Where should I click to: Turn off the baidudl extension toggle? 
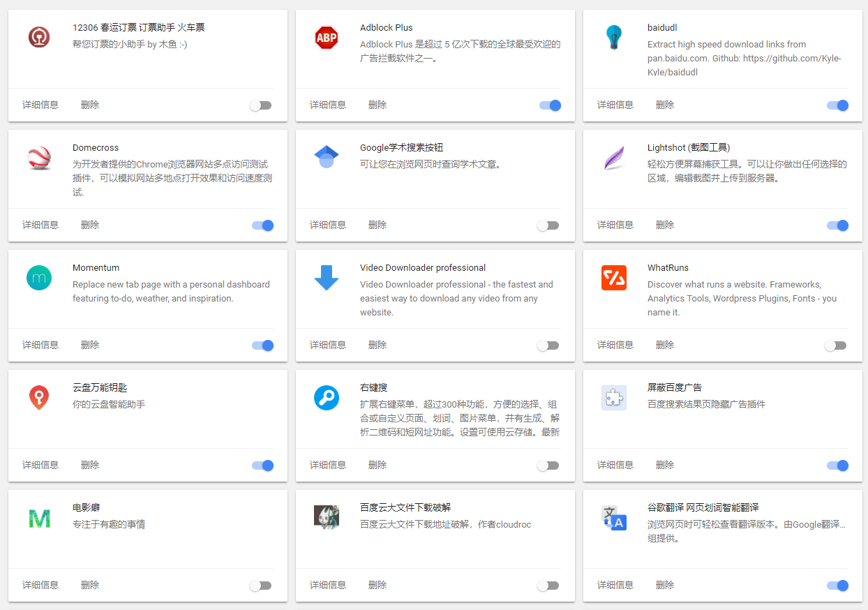838,105
